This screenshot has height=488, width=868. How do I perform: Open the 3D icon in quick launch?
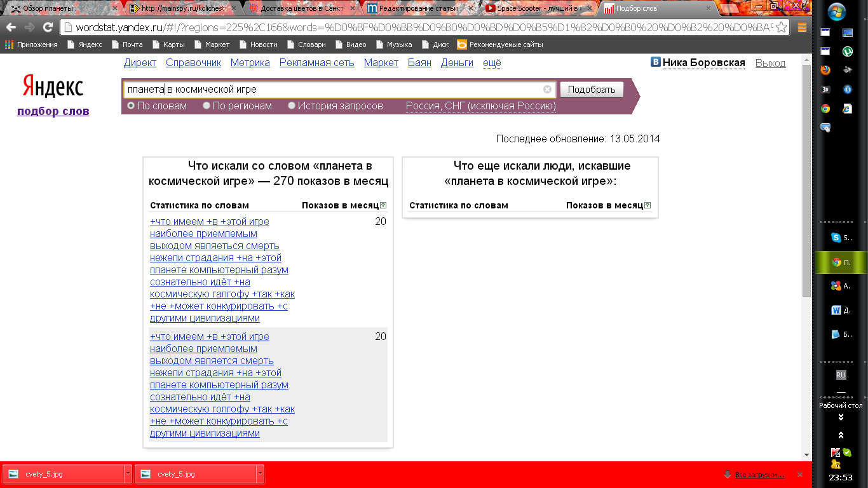click(x=825, y=89)
